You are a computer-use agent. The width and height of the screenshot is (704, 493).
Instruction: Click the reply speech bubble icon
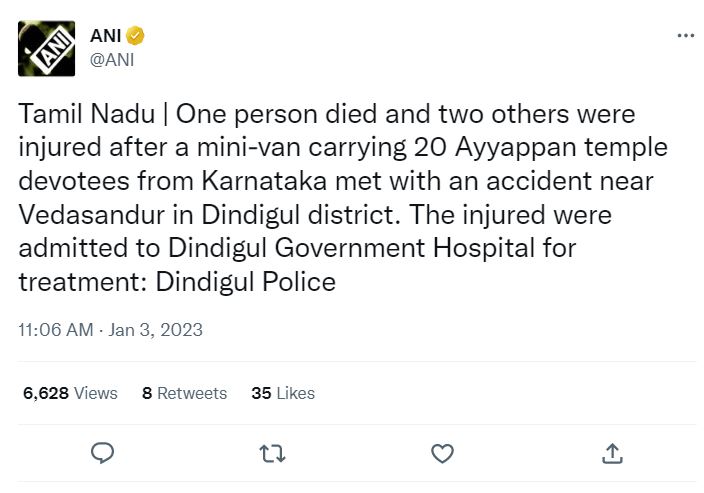[x=102, y=453]
